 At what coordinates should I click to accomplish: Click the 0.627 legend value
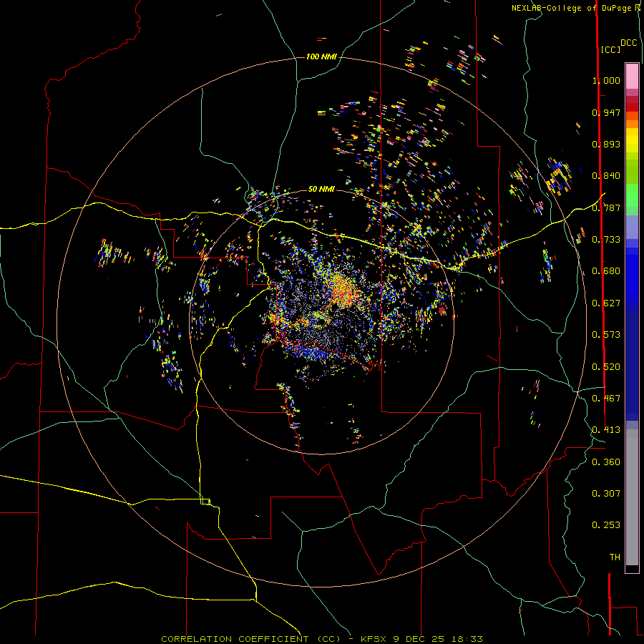[606, 303]
